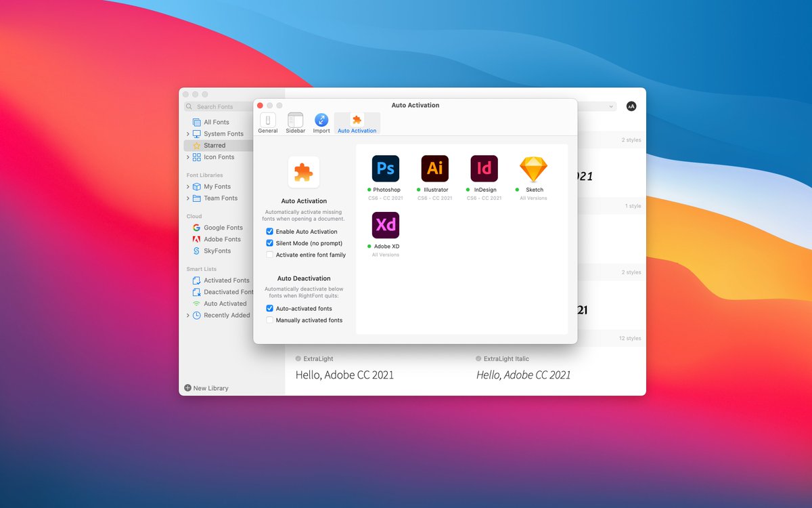Open SkyFonts cloud list
This screenshot has width=812, height=508.
point(217,251)
